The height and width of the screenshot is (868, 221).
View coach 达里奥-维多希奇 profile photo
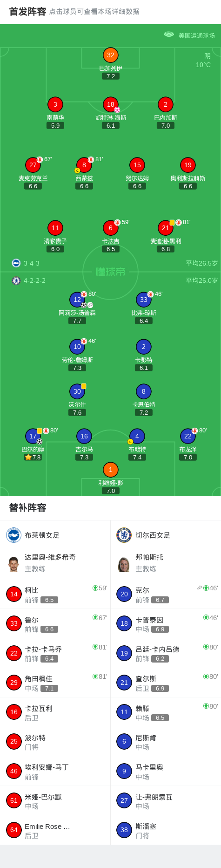pyautogui.click(x=13, y=564)
